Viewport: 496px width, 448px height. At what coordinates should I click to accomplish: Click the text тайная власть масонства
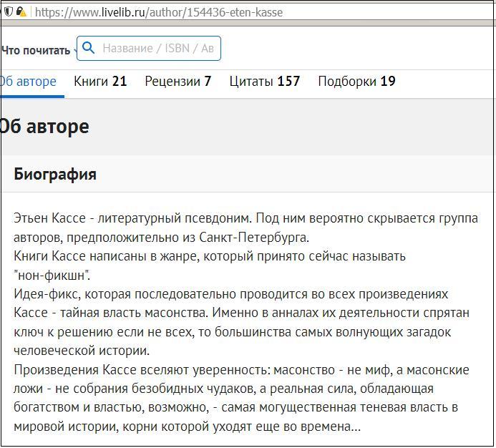[134, 313]
